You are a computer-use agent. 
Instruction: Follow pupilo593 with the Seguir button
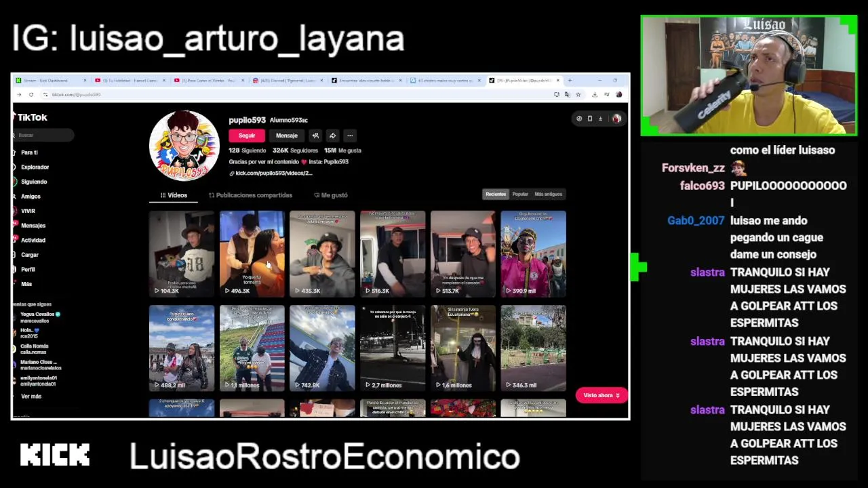[247, 136]
